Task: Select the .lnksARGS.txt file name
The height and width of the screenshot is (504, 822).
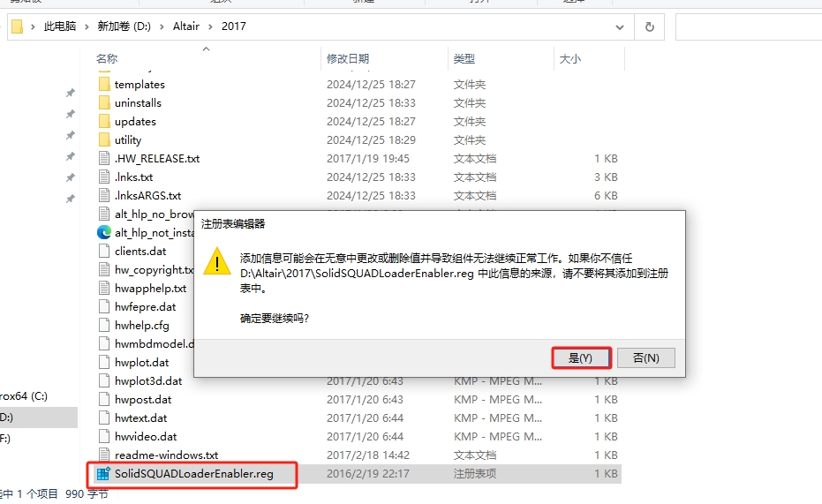Action: coord(147,195)
